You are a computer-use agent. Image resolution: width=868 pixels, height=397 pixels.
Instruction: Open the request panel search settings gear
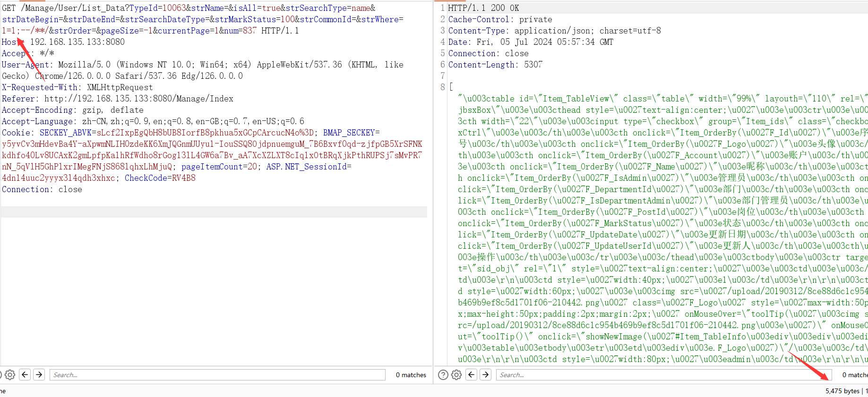(x=10, y=375)
